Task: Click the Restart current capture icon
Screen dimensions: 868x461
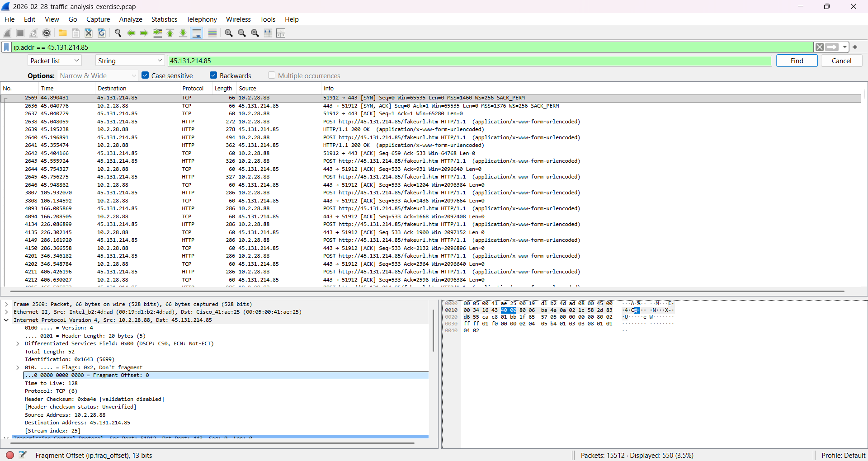Action: 33,33
